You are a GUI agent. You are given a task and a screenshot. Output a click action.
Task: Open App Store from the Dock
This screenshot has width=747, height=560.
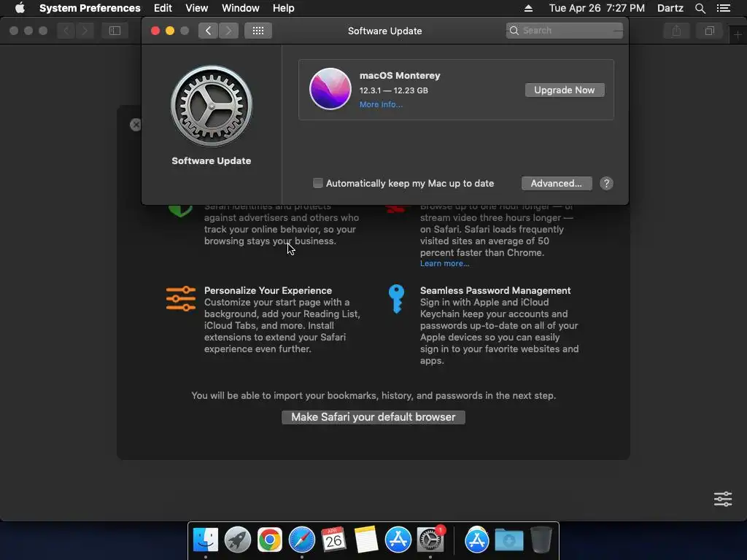coord(398,540)
